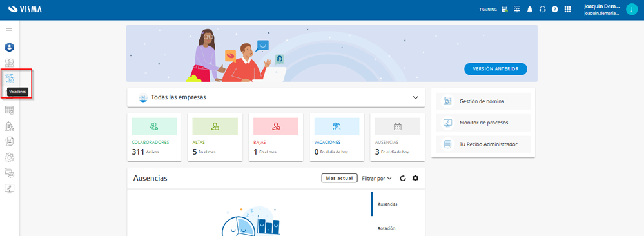Viewport: 644px width, 236px height.
Task: Open the apps grid launcher
Action: 567,10
